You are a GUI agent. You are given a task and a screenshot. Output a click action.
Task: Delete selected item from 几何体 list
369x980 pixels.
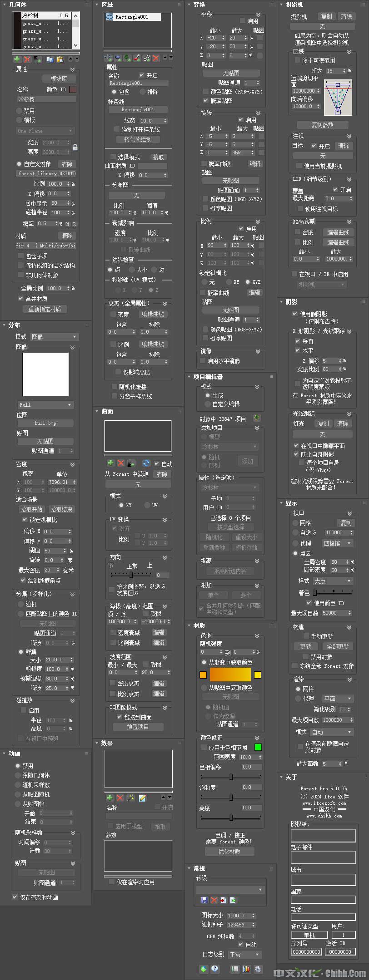(x=27, y=59)
